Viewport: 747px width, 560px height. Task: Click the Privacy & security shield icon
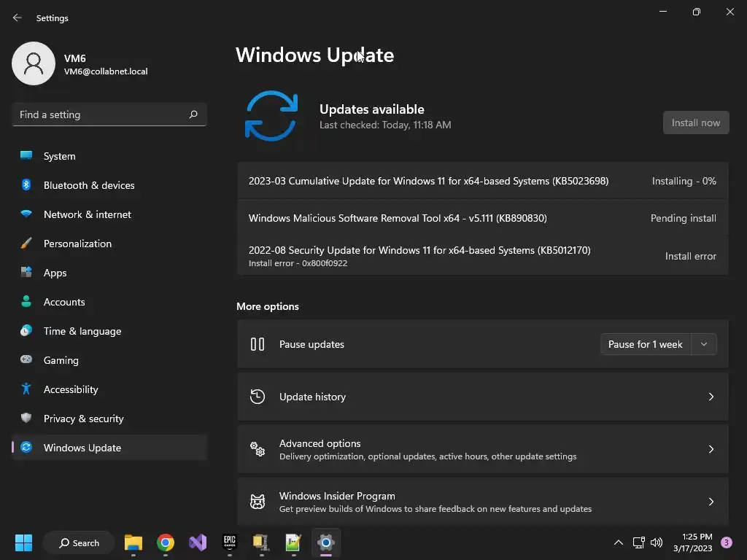click(26, 418)
